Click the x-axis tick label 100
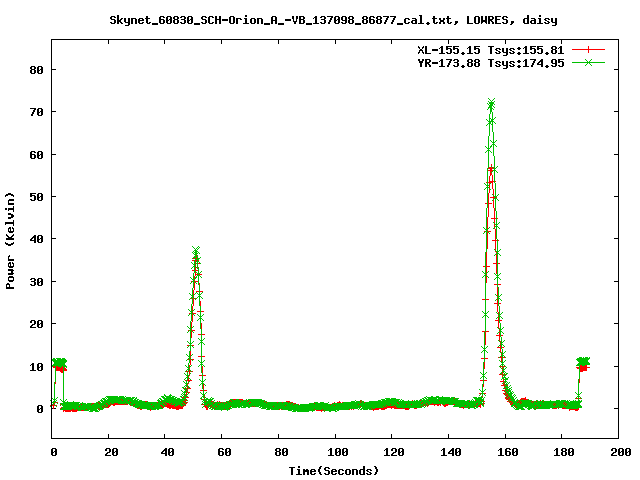This screenshot has height=480, width=640. tap(338, 452)
